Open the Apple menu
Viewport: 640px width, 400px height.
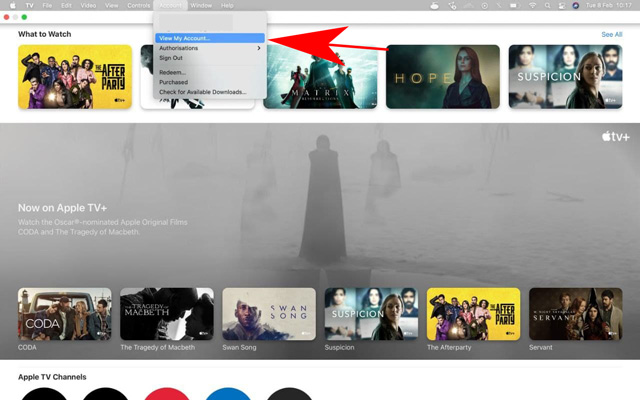pyautogui.click(x=13, y=5)
